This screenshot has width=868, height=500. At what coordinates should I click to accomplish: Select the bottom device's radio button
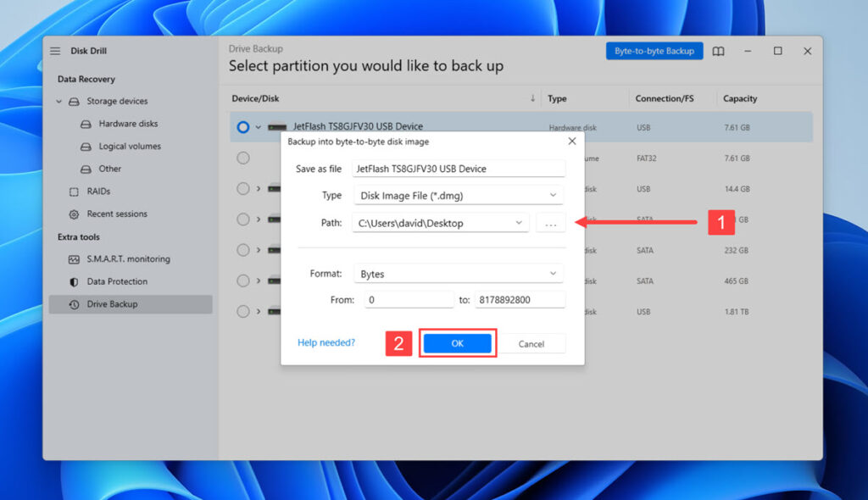(x=243, y=311)
